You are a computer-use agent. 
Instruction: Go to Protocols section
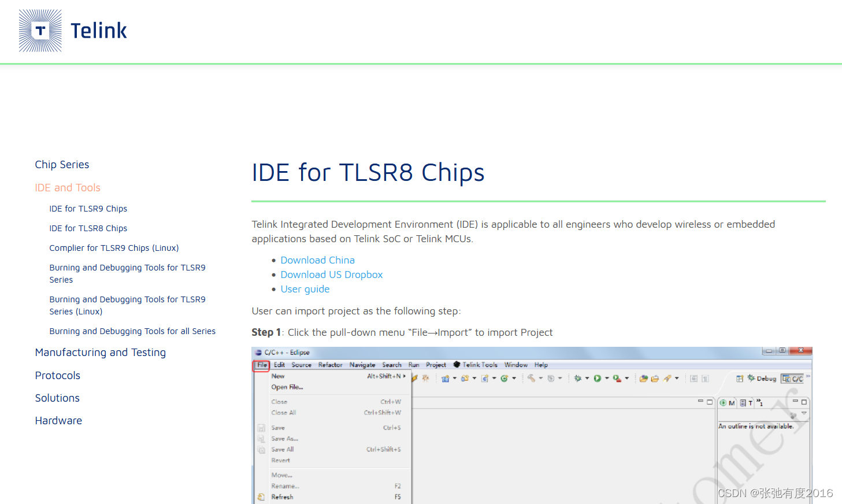click(x=58, y=376)
